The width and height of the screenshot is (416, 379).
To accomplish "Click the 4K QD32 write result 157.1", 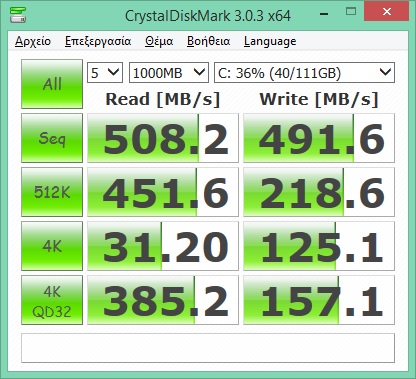I will pos(319,300).
